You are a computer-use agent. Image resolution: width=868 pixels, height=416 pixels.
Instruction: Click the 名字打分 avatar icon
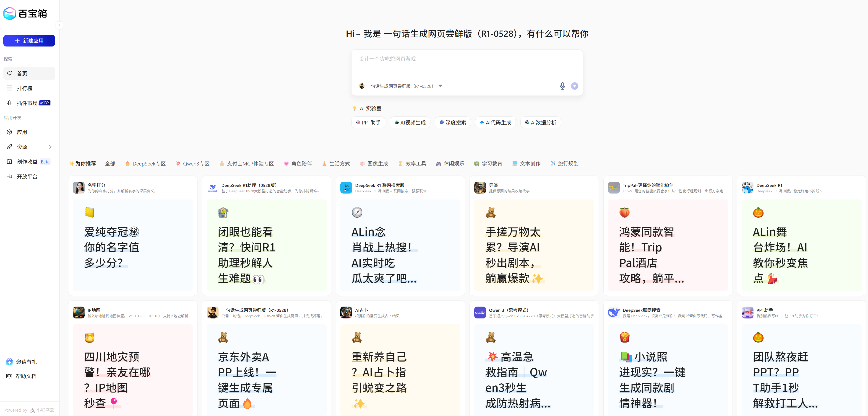pyautogui.click(x=79, y=188)
